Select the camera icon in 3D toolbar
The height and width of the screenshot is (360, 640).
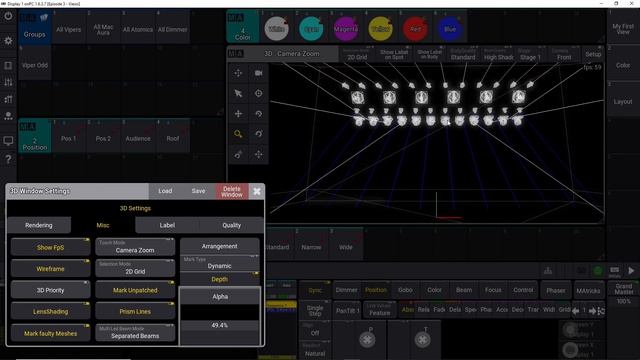click(x=259, y=73)
